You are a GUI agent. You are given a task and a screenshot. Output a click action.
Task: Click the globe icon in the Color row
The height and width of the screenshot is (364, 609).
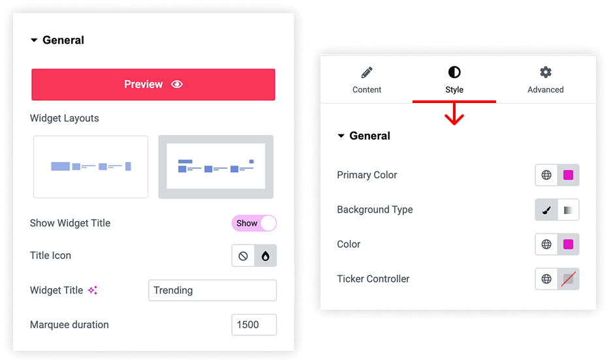(546, 244)
